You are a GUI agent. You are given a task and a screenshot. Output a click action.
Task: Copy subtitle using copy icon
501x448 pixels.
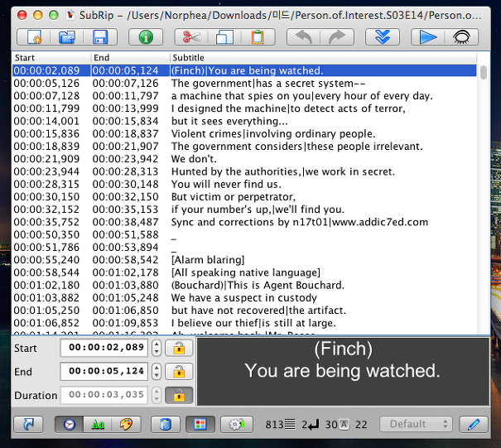click(x=224, y=36)
